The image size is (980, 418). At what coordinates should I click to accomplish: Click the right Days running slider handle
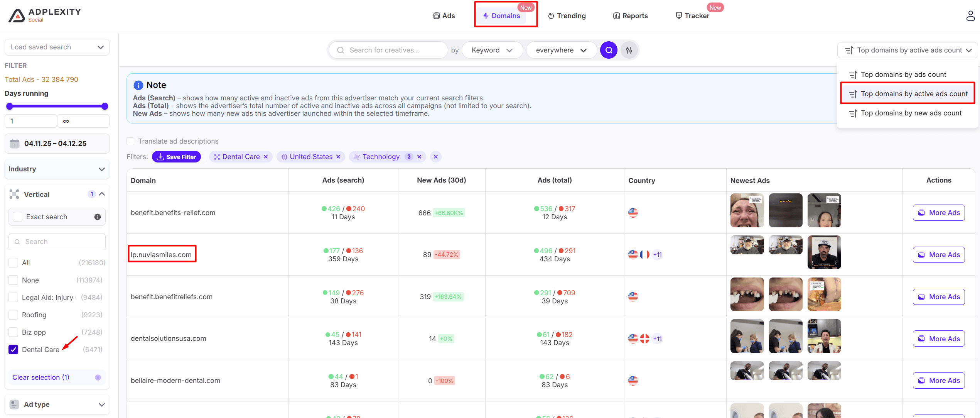(105, 107)
